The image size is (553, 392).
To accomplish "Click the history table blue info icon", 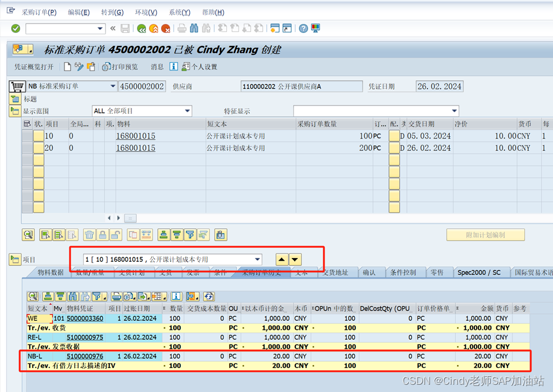I will click(x=176, y=297).
